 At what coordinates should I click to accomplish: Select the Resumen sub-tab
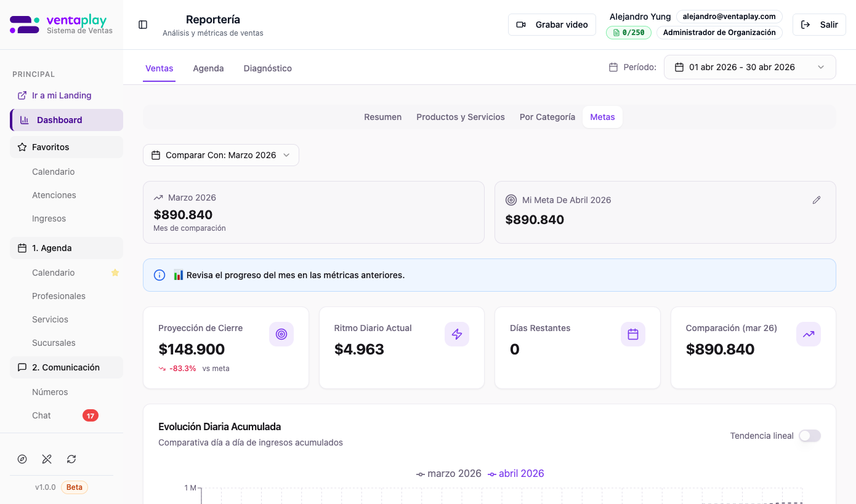coord(382,117)
